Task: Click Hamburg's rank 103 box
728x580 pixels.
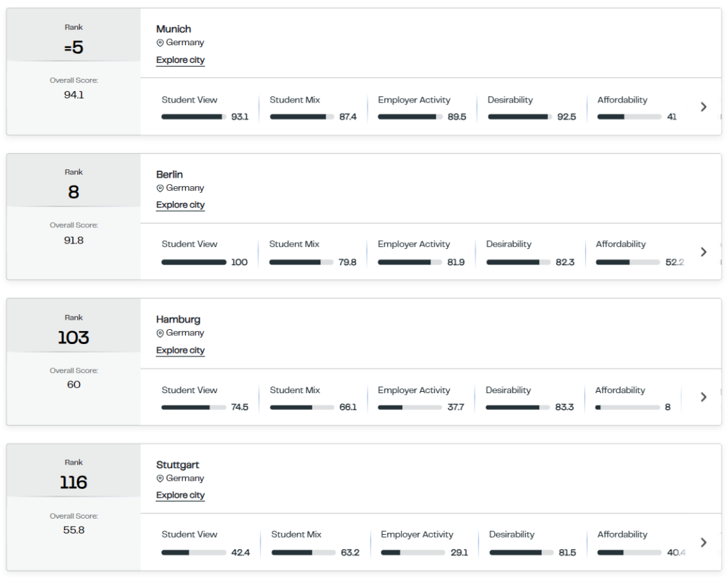Action: coord(73,326)
